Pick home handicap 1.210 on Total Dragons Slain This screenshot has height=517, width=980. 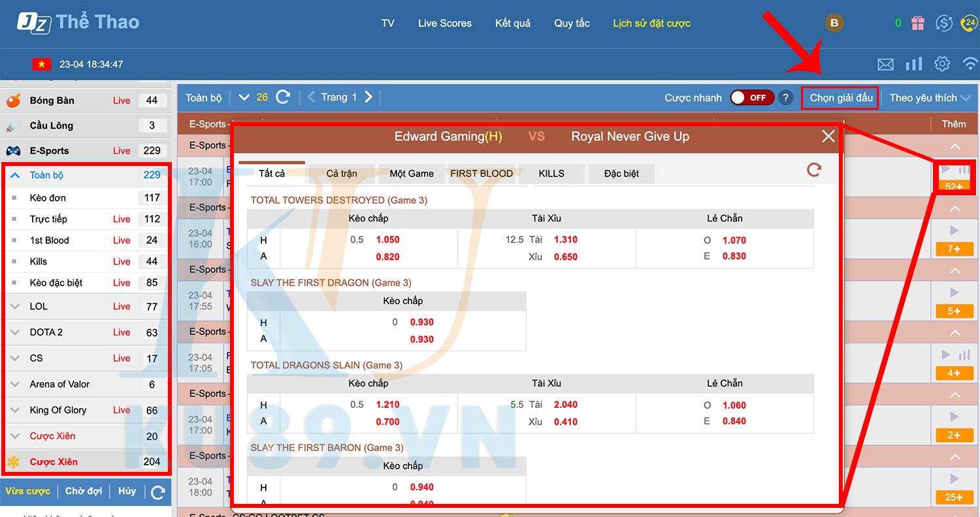pos(388,405)
